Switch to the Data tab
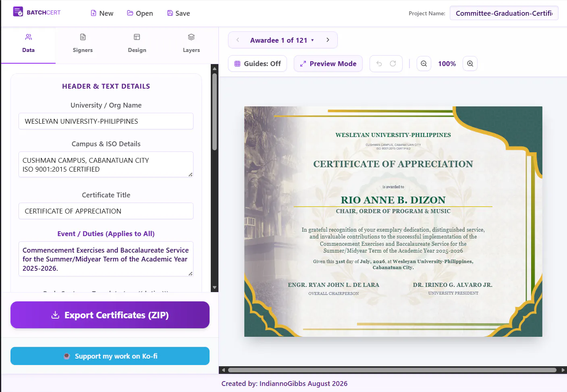The width and height of the screenshot is (567, 392). [x=28, y=44]
